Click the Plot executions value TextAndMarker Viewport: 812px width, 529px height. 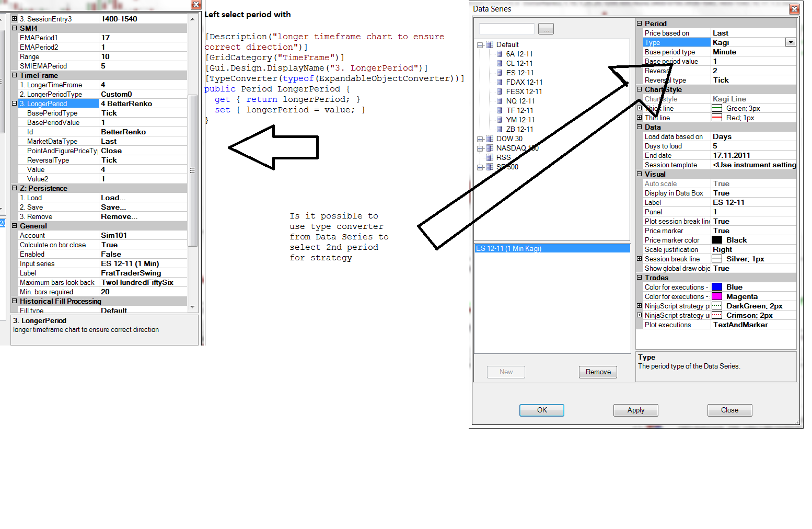pos(753,325)
